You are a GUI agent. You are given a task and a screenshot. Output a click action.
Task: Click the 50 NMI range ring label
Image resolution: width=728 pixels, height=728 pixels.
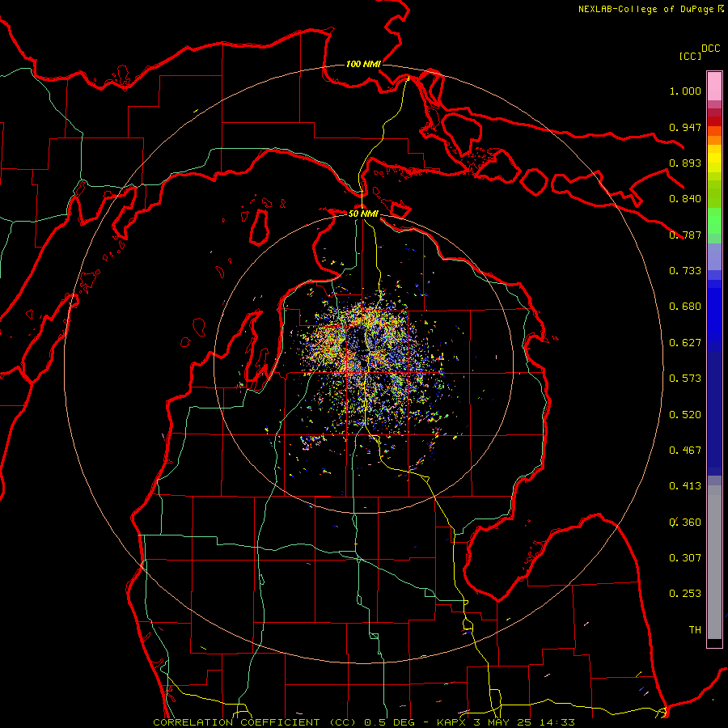tap(363, 214)
